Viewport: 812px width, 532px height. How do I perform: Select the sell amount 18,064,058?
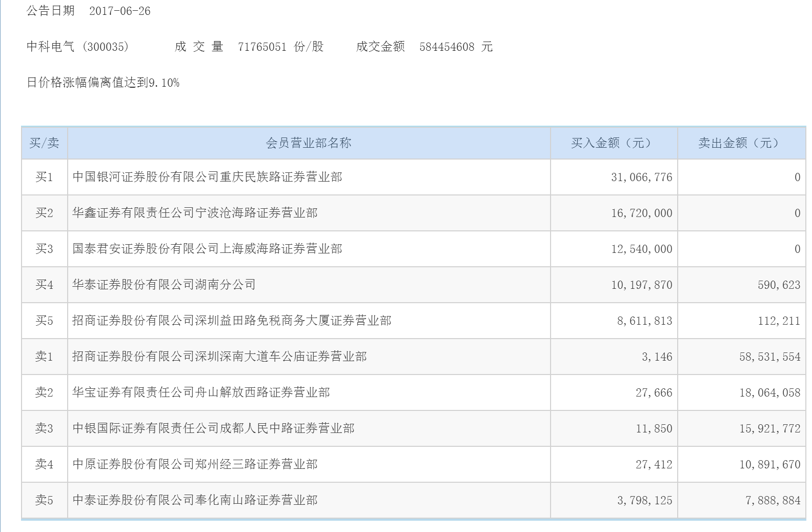[x=770, y=392]
